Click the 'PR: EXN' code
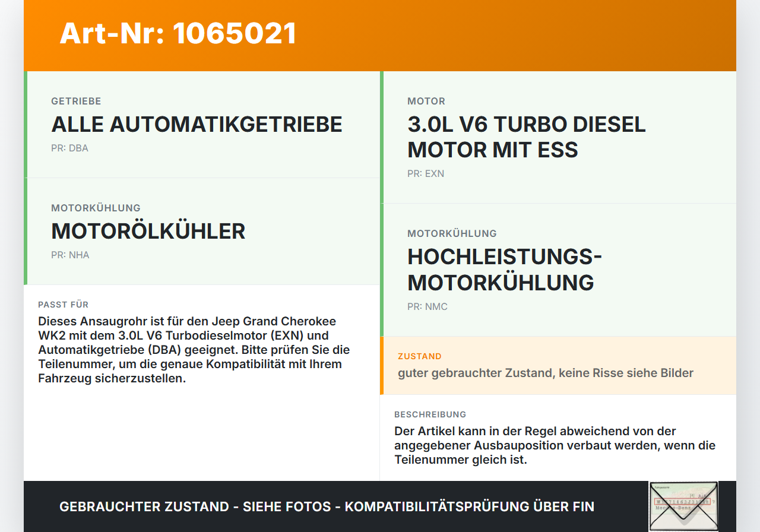Viewport: 760px width, 532px height. tap(426, 173)
